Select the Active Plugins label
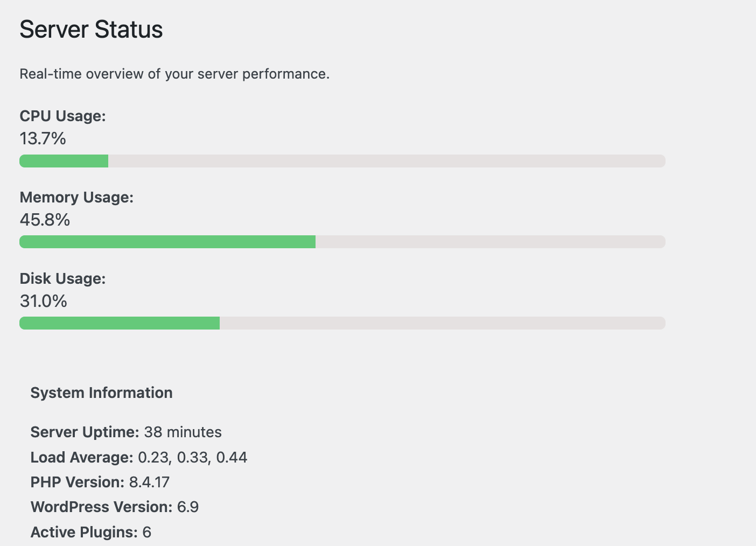756x546 pixels. (81, 532)
